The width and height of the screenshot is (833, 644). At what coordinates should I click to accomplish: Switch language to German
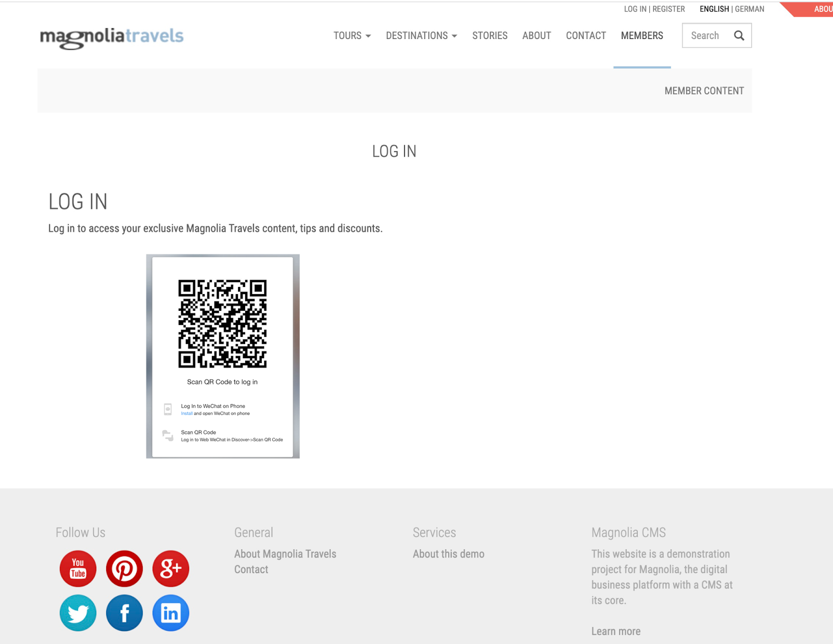(749, 9)
